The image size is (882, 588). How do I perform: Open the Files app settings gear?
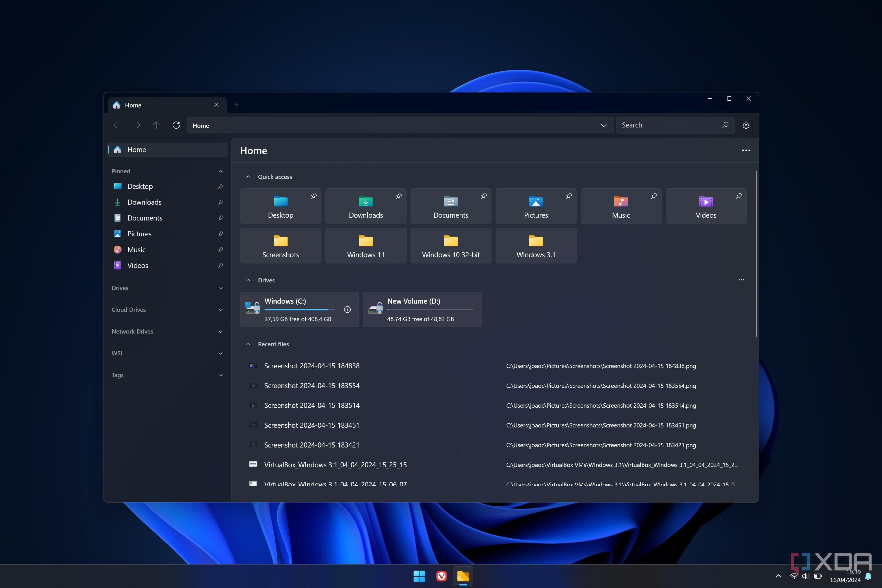[746, 125]
